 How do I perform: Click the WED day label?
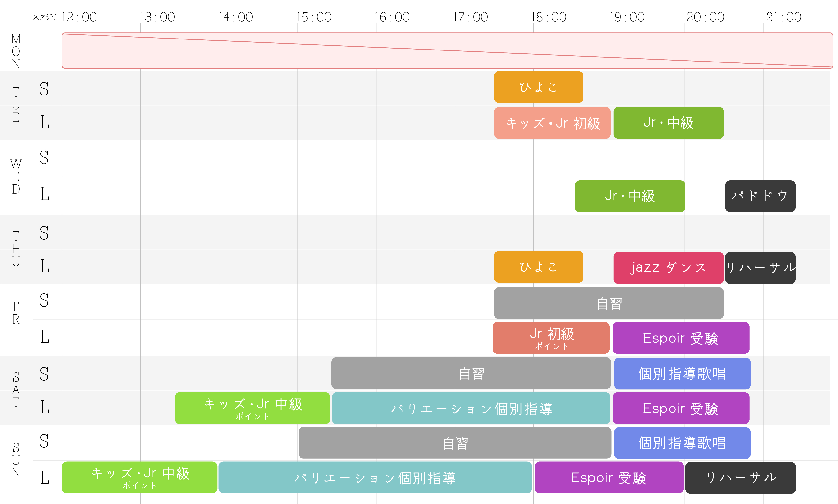click(16, 177)
